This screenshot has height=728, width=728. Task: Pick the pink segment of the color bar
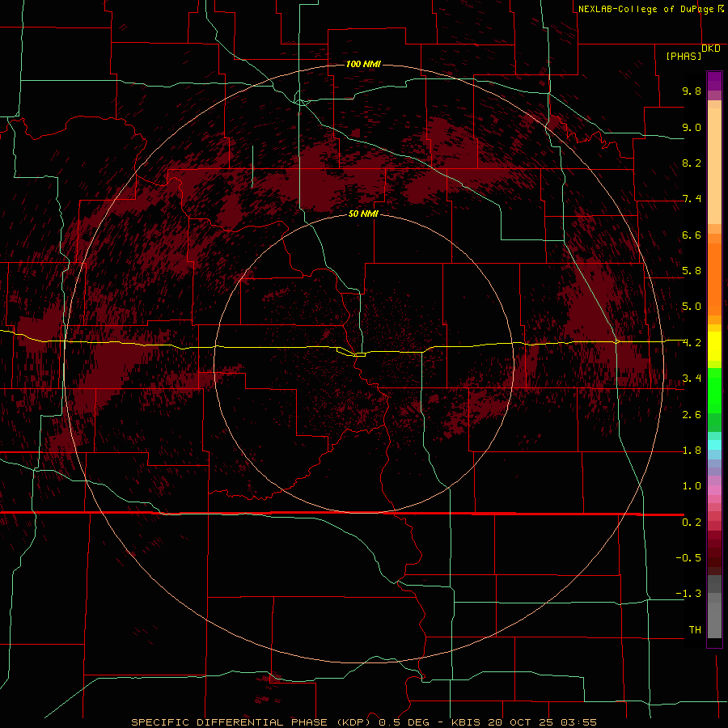(x=714, y=490)
